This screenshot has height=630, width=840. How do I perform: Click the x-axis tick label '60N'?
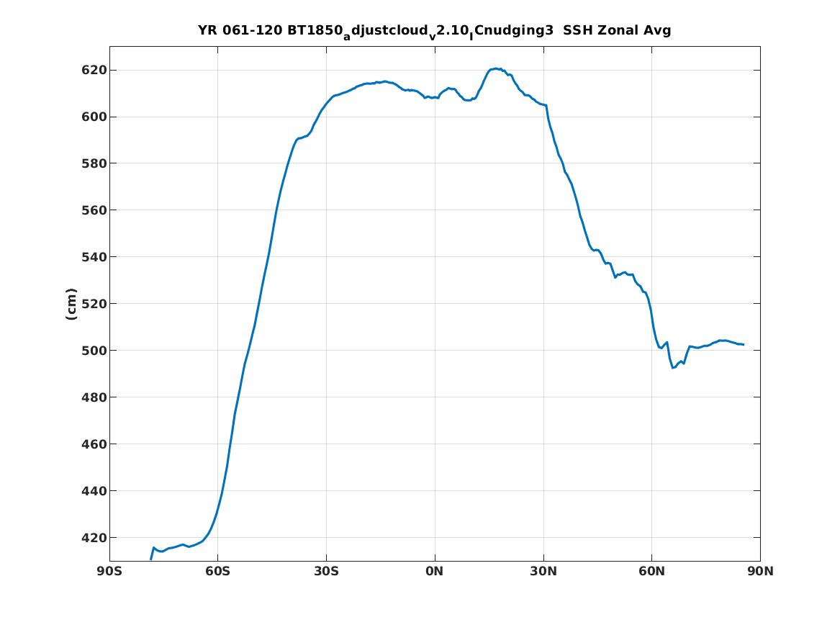(x=652, y=572)
